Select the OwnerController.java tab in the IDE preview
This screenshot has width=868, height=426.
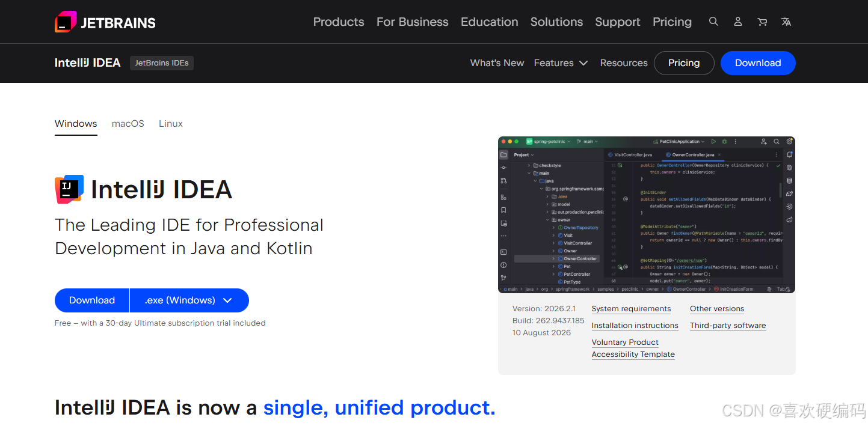tap(693, 155)
